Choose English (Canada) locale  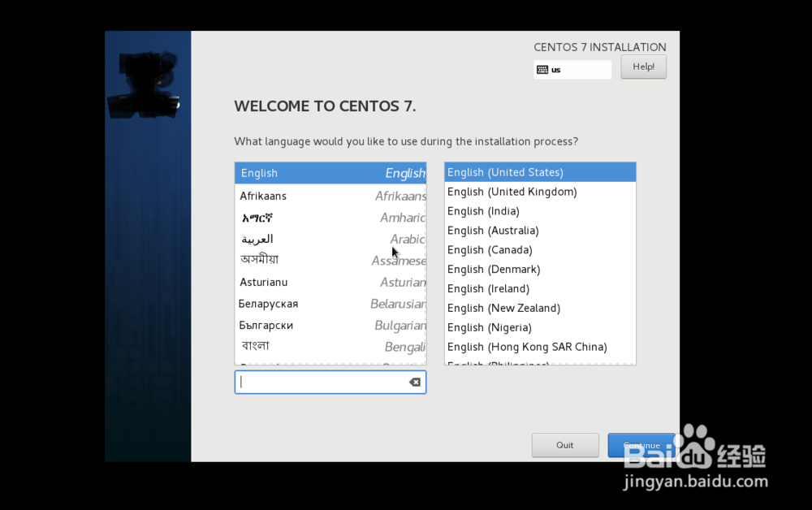pyautogui.click(x=540, y=250)
